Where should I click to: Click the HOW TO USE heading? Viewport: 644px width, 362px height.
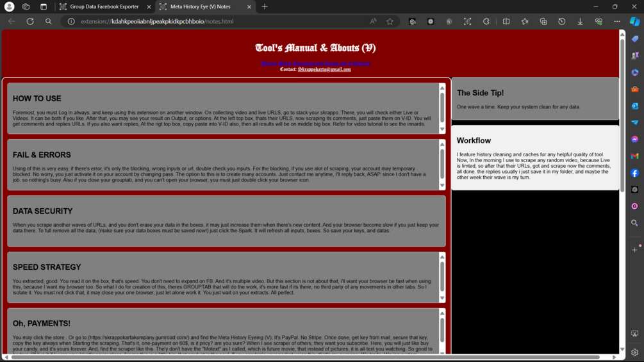(x=37, y=99)
